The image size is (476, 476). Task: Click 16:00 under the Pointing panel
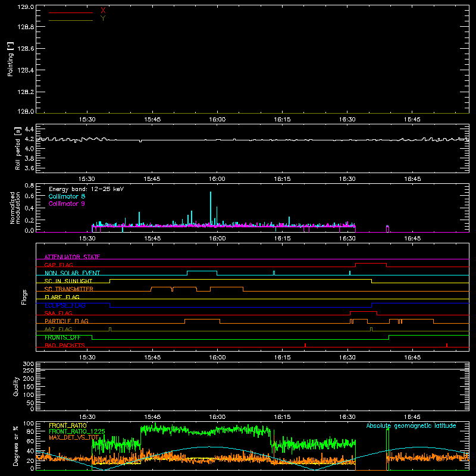click(217, 120)
